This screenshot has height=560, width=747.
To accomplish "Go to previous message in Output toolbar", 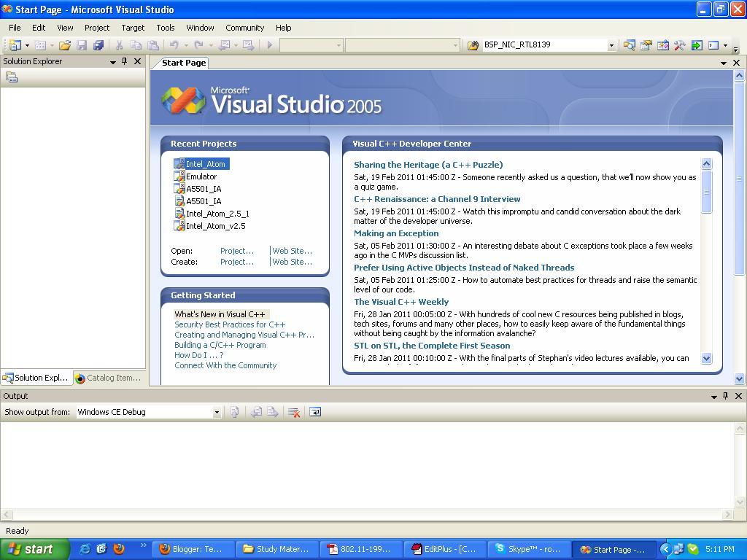I will [x=256, y=412].
